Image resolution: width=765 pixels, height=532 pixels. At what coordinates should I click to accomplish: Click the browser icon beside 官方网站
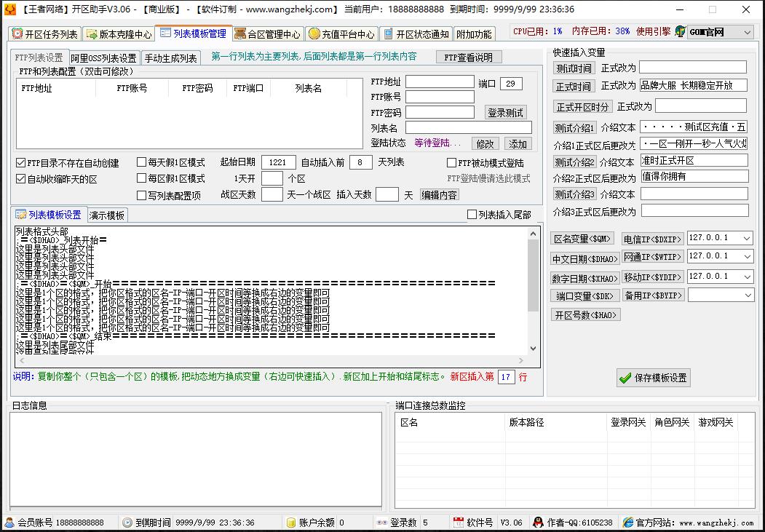pyautogui.click(x=628, y=523)
